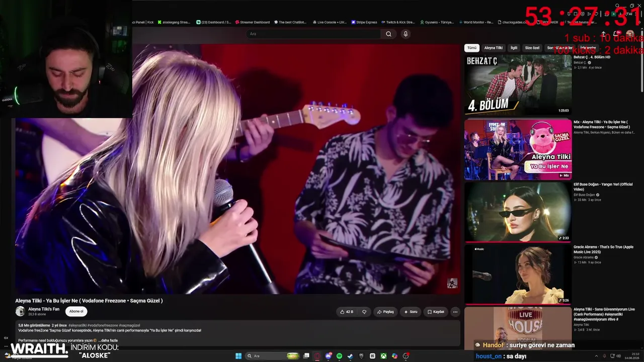The height and width of the screenshot is (362, 644).
Task: Subscribe with the Abone ol button
Action: coord(76,311)
